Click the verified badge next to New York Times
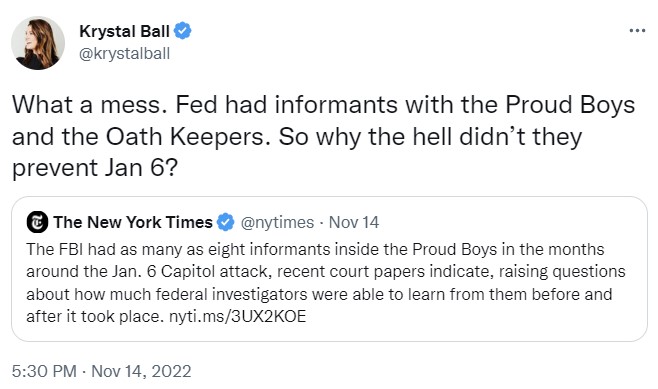 click(225, 222)
